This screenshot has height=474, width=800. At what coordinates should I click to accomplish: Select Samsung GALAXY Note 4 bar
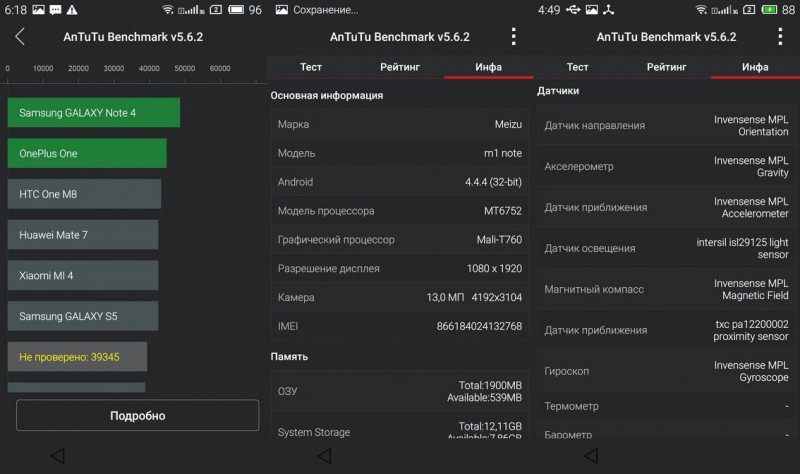tap(94, 113)
